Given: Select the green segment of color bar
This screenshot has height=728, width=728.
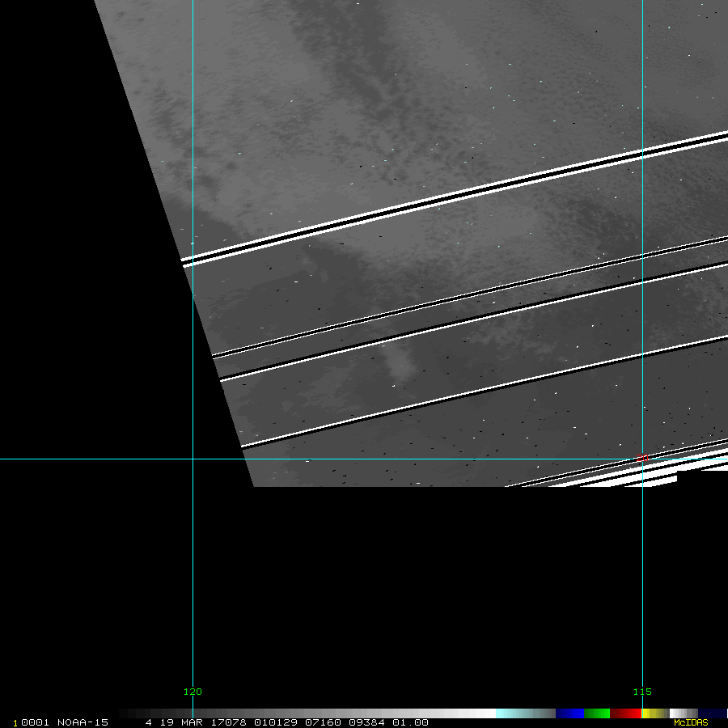Looking at the screenshot, I should (597, 713).
